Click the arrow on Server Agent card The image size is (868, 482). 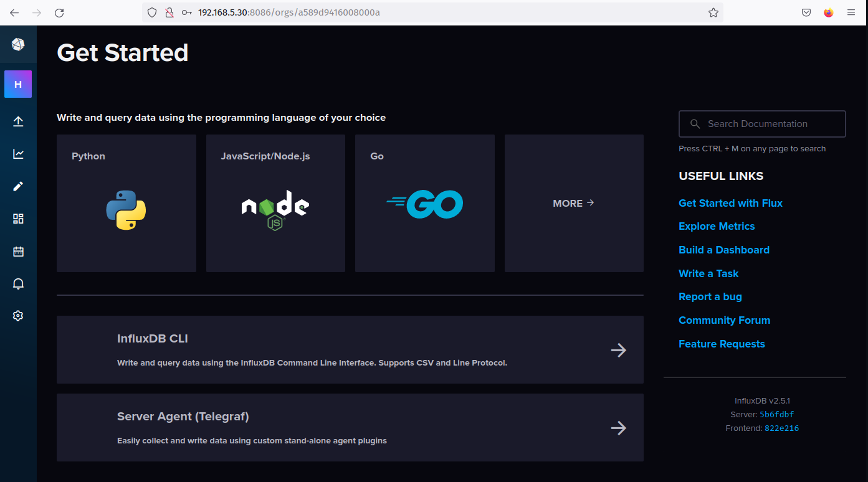click(x=618, y=428)
